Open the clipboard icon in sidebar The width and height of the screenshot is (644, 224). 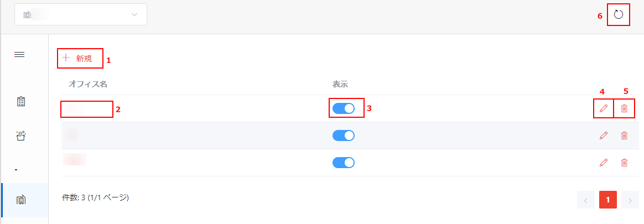[x=22, y=102]
